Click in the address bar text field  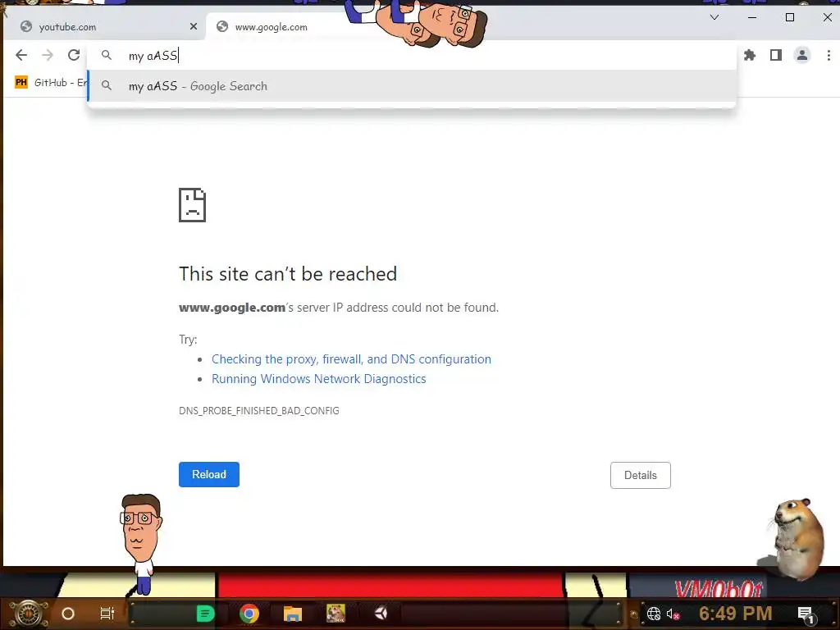(x=412, y=55)
